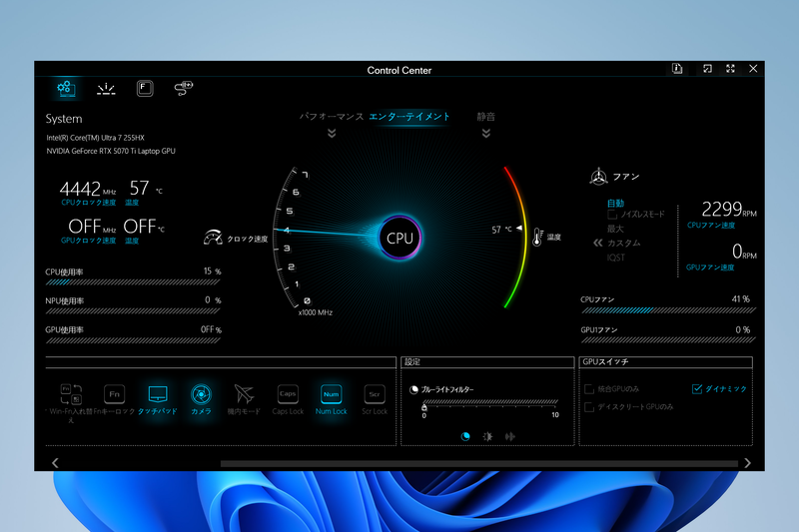Toggle the touchpad on or off
Image resolution: width=799 pixels, height=532 pixels.
(158, 394)
